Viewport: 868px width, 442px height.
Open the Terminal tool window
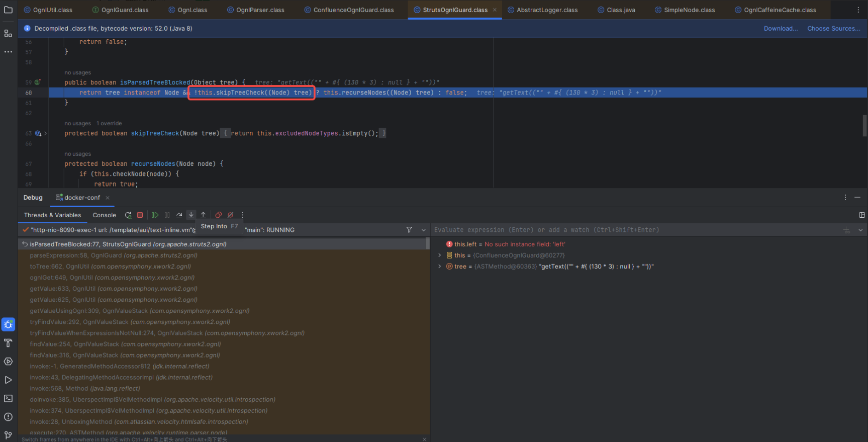click(8, 398)
